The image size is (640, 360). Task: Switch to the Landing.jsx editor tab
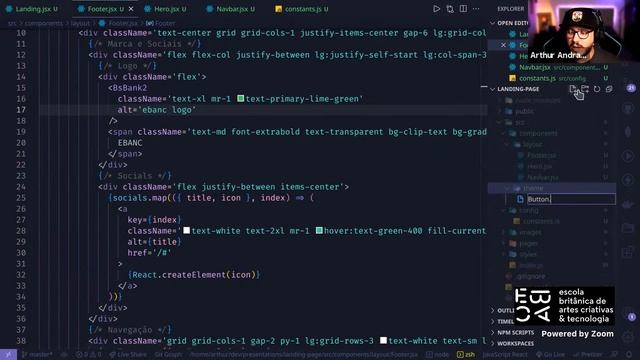[32, 9]
